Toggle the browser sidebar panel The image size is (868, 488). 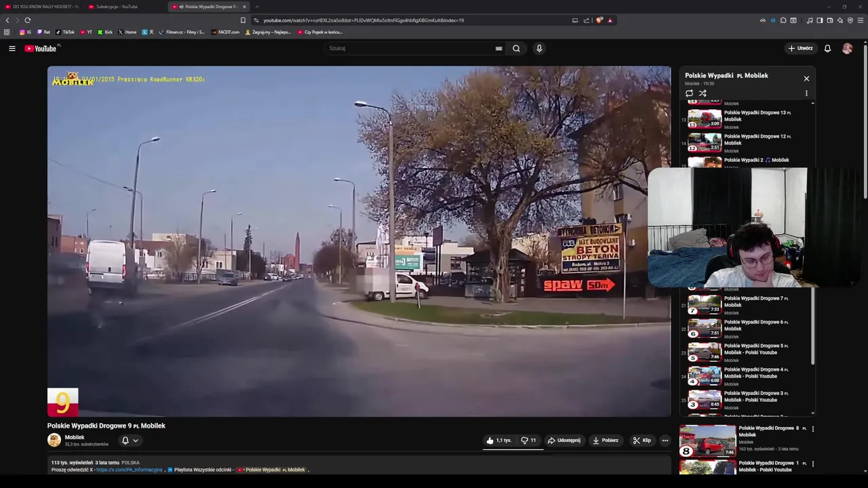(819, 20)
